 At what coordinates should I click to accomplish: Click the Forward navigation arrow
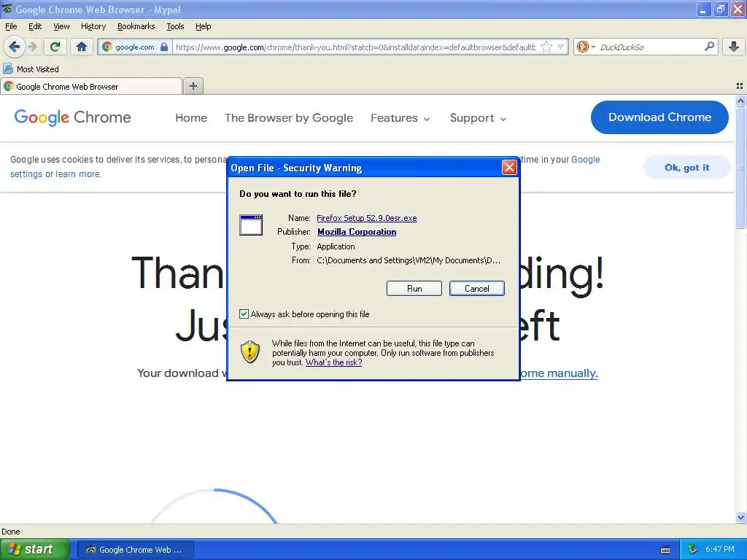(x=32, y=47)
